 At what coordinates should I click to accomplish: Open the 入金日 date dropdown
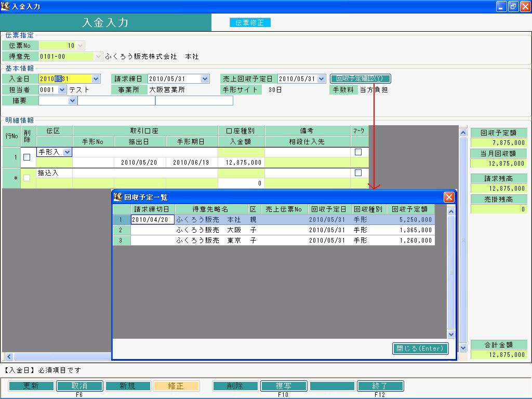pyautogui.click(x=96, y=79)
